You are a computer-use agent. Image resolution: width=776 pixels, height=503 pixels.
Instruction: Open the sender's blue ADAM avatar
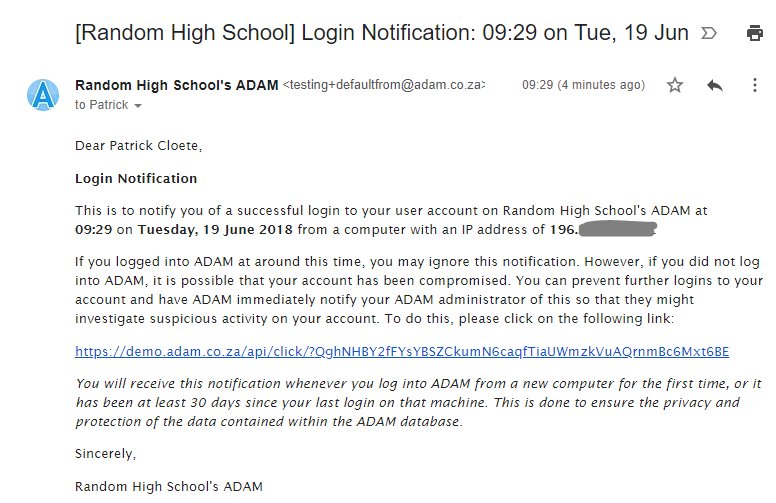[44, 94]
